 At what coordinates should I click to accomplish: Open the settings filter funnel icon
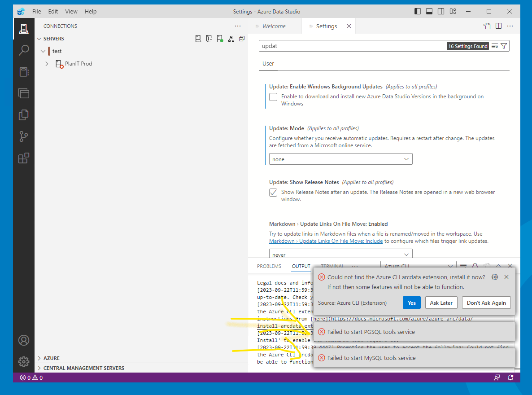click(504, 46)
